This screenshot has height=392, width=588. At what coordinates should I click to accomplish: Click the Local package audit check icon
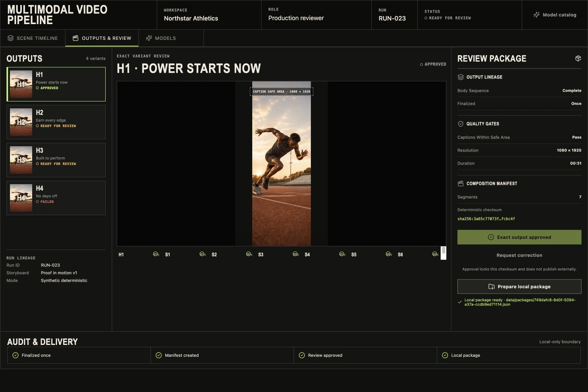(x=445, y=355)
